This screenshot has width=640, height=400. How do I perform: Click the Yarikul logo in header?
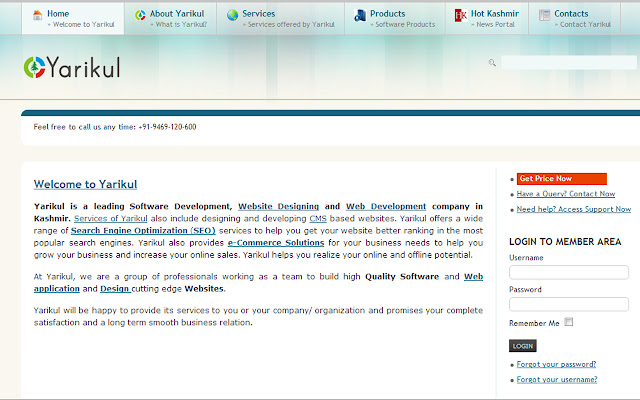72,67
